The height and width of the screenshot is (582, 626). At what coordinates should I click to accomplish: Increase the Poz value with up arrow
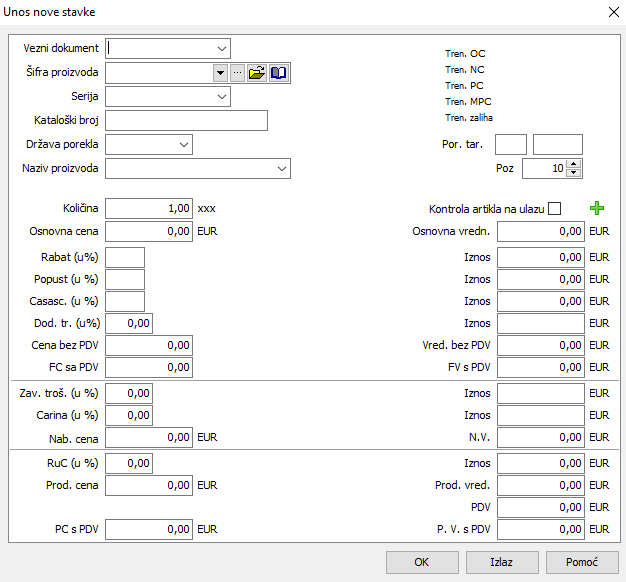573,164
